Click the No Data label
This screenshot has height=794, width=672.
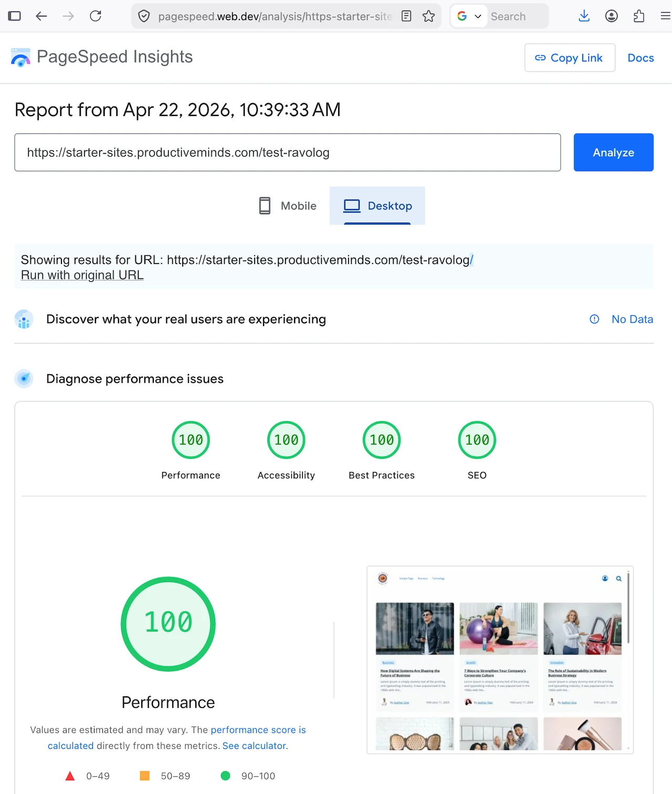(x=632, y=319)
